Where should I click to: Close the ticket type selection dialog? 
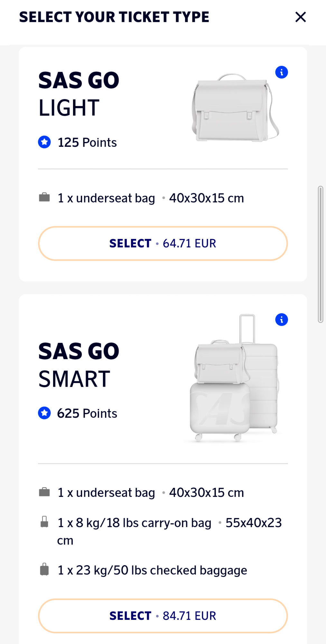[301, 17]
